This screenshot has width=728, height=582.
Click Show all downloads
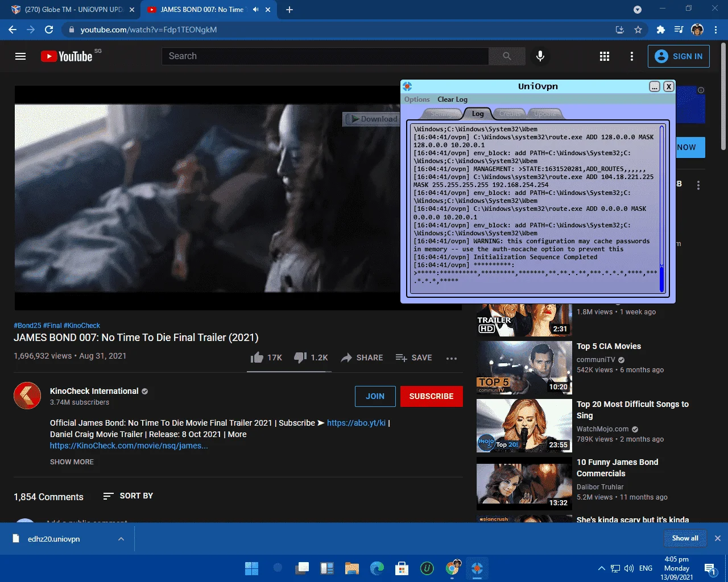[685, 538]
